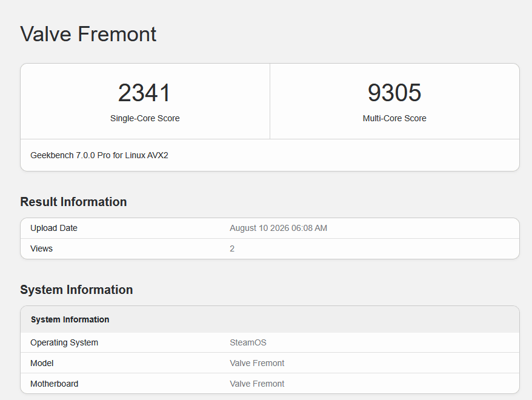The height and width of the screenshot is (400, 532).
Task: Click the Valve Fremont page title
Action: click(88, 34)
